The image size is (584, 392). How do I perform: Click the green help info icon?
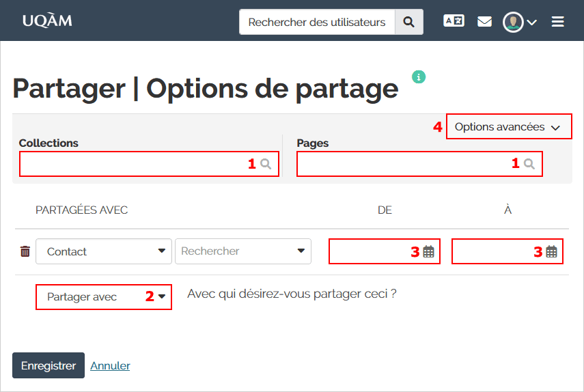point(419,77)
